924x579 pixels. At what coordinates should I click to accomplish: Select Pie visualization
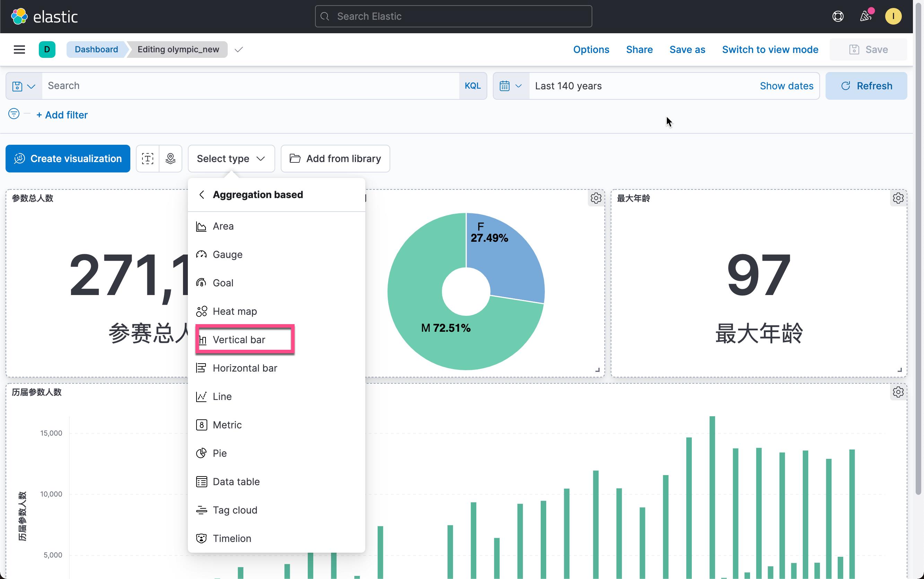pos(276,453)
